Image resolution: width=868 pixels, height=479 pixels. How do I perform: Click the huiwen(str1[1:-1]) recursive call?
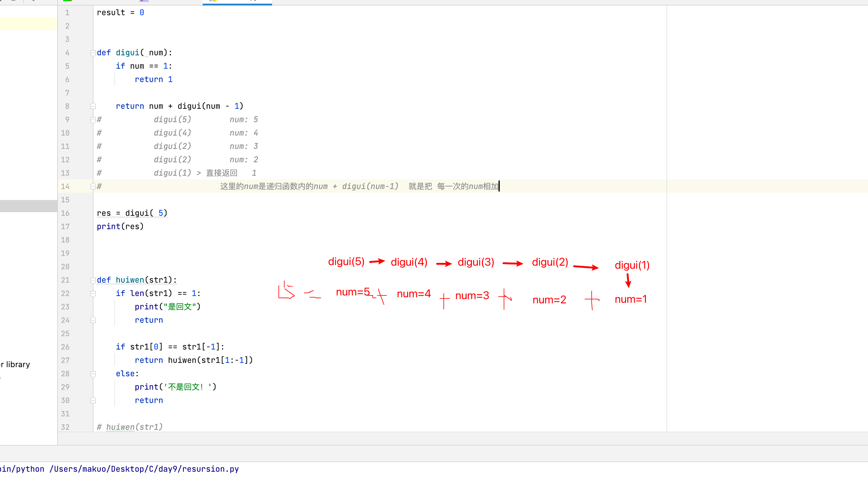coord(210,360)
